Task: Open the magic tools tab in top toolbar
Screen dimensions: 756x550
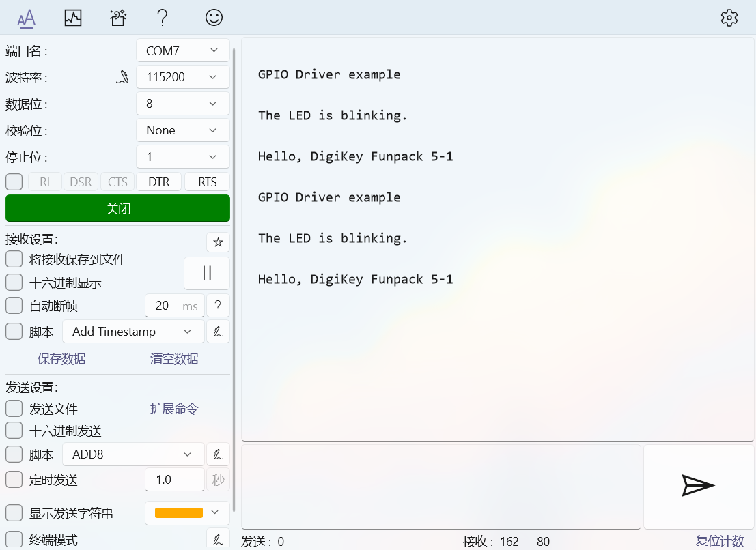Action: (117, 18)
